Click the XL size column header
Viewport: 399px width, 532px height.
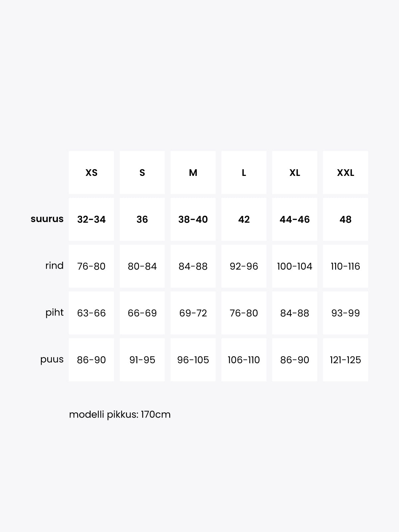tap(295, 173)
